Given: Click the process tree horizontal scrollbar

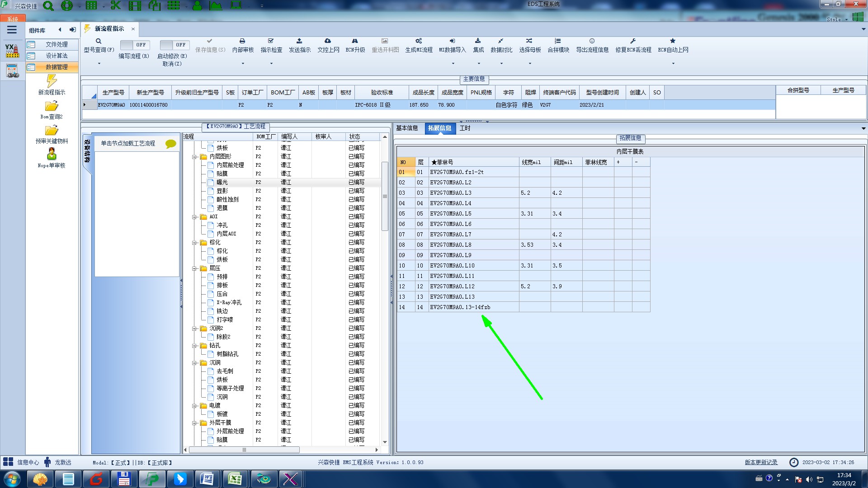Looking at the screenshot, I should tap(244, 450).
